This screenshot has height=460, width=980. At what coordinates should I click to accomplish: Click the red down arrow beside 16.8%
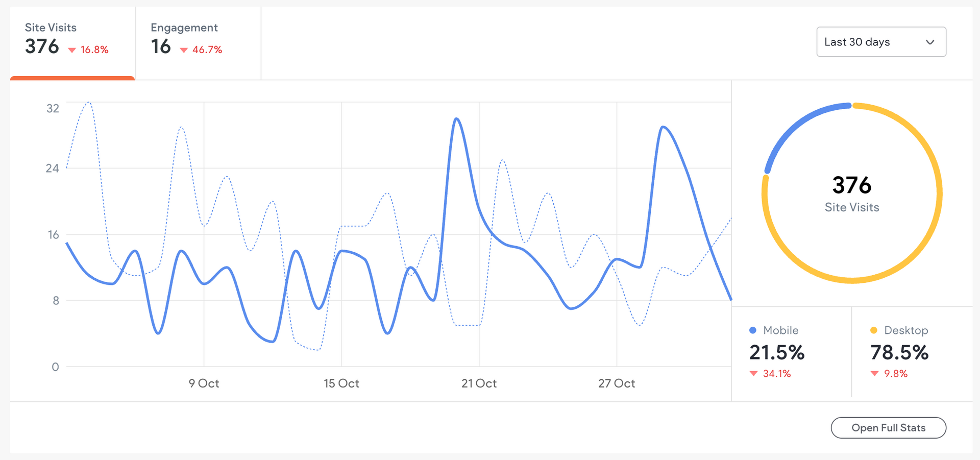pyautogui.click(x=72, y=50)
